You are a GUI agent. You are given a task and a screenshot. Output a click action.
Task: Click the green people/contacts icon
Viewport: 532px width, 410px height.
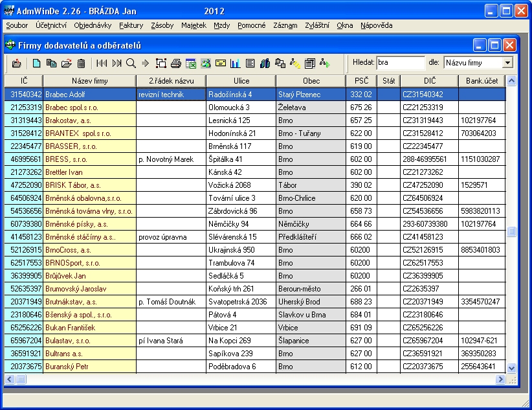pyautogui.click(x=206, y=63)
